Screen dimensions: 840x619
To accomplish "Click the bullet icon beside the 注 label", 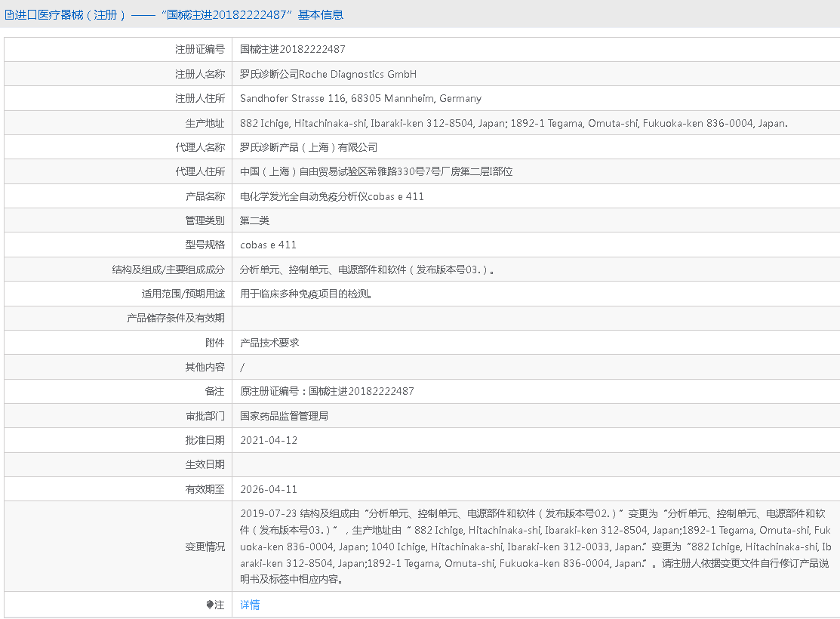I will pos(210,605).
